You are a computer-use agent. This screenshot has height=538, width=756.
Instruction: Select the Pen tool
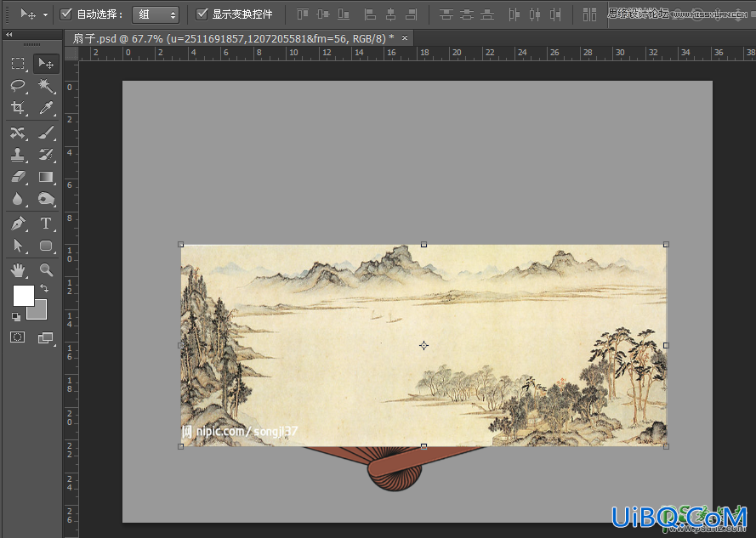18,224
